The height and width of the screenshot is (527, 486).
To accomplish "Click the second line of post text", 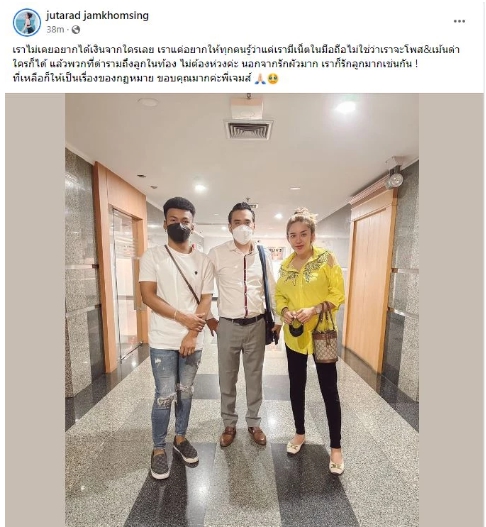I will (x=215, y=64).
